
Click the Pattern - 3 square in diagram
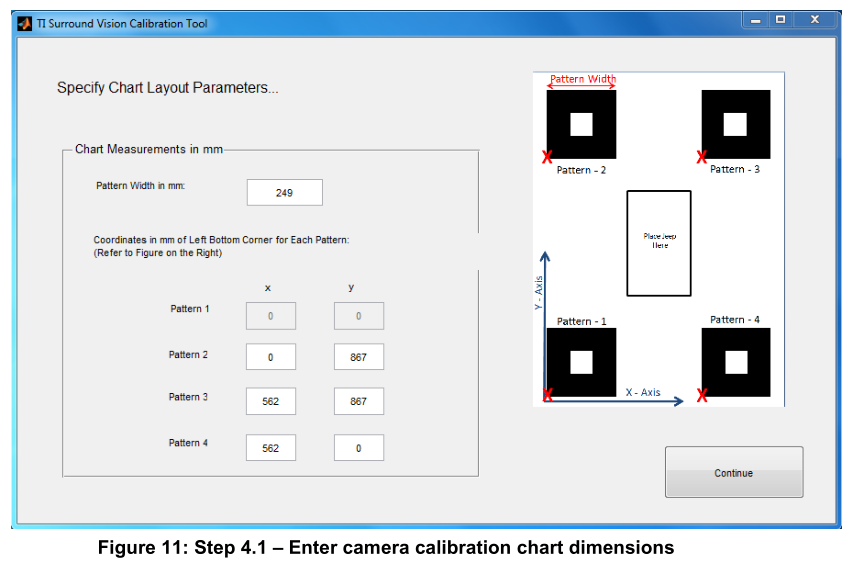pos(736,125)
